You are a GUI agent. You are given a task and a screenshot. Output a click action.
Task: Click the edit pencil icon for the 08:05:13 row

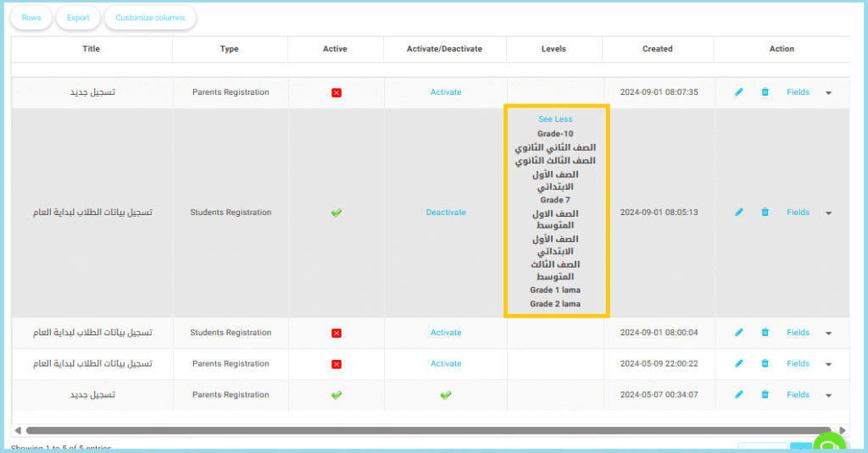click(738, 213)
